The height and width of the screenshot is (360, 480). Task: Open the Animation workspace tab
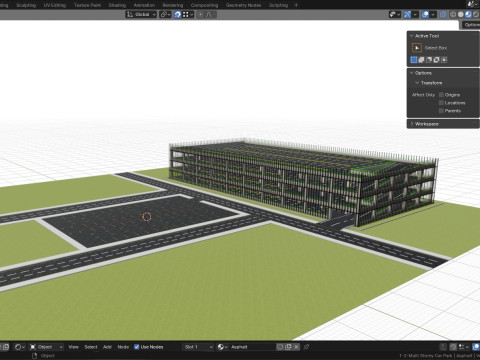[144, 5]
